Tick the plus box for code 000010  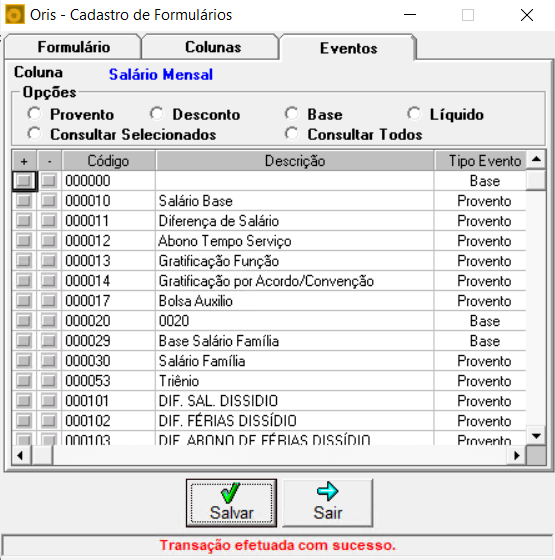point(24,200)
